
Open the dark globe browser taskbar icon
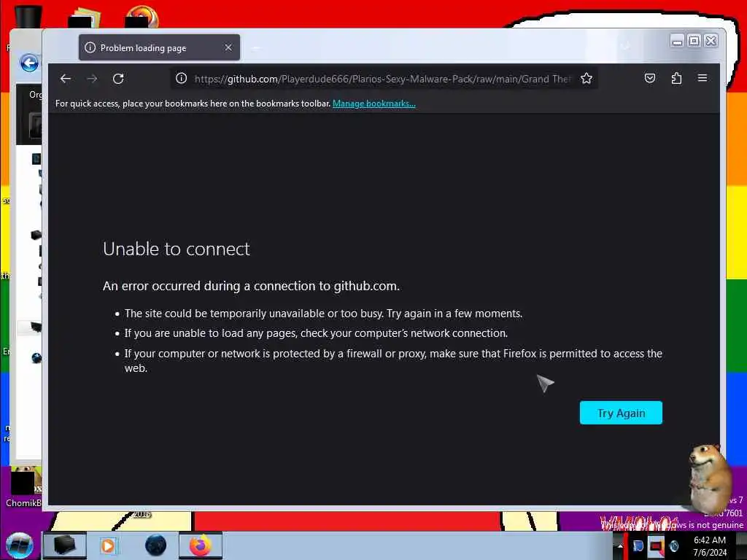click(156, 545)
